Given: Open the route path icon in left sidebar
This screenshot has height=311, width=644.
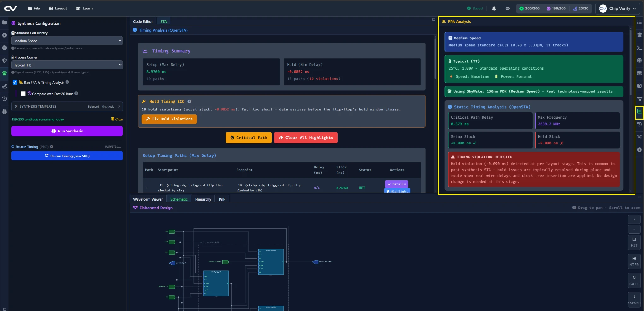Looking at the screenshot, I should coord(4,86).
